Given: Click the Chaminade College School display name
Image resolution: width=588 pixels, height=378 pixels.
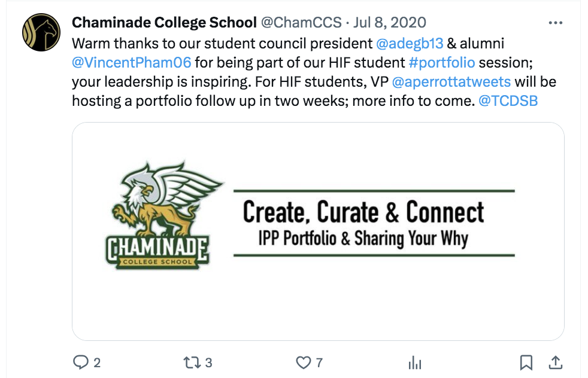Looking at the screenshot, I should point(164,23).
